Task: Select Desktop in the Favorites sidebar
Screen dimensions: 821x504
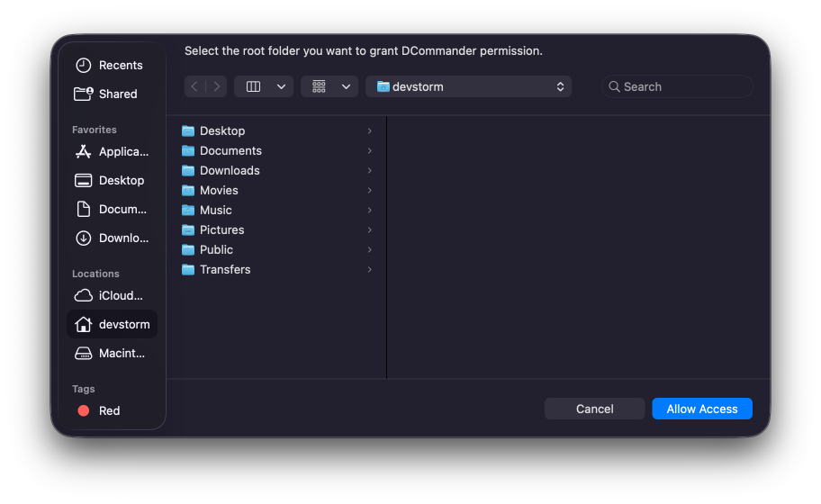Action: coord(112,181)
